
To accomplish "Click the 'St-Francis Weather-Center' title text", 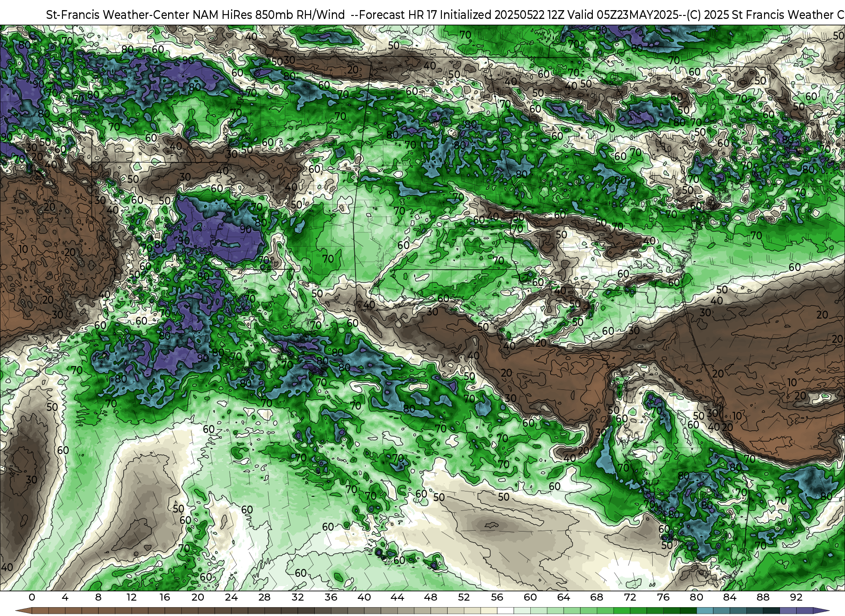I will [x=118, y=15].
